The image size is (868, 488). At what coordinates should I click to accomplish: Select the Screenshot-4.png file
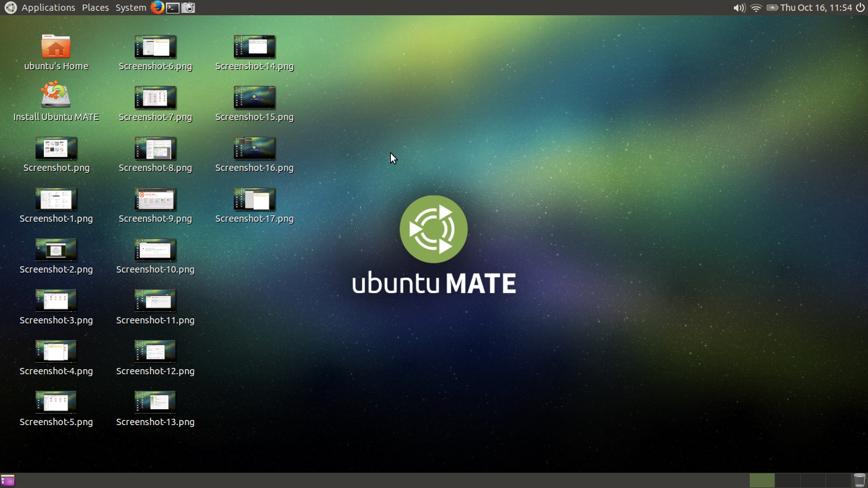(x=56, y=358)
